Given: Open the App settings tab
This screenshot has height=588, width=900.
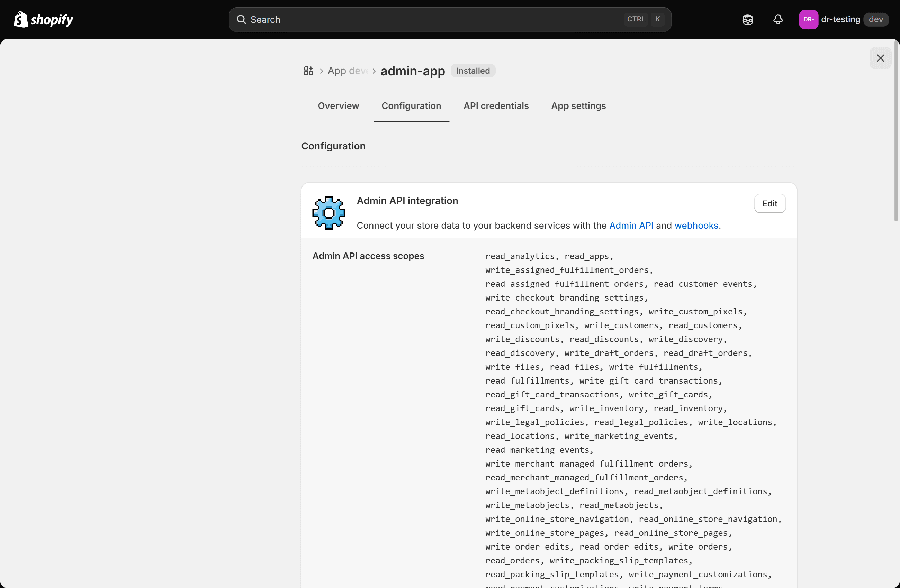Looking at the screenshot, I should click(578, 106).
